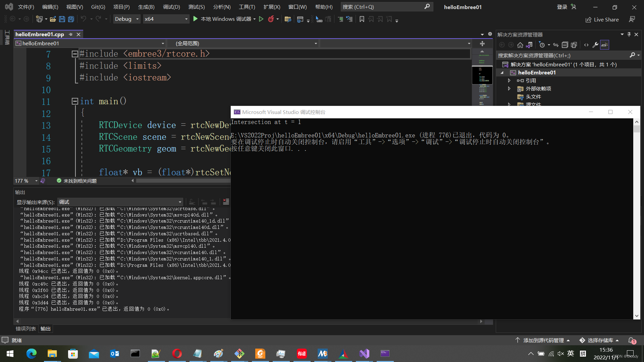Clear all output pane text icon
The width and height of the screenshot is (644, 362).
pos(226,202)
